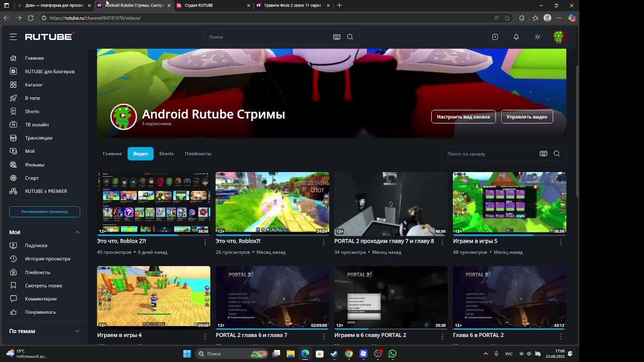The height and width of the screenshot is (362, 644).
Task: Click the Играем в игры 4 video title
Action: [119, 335]
